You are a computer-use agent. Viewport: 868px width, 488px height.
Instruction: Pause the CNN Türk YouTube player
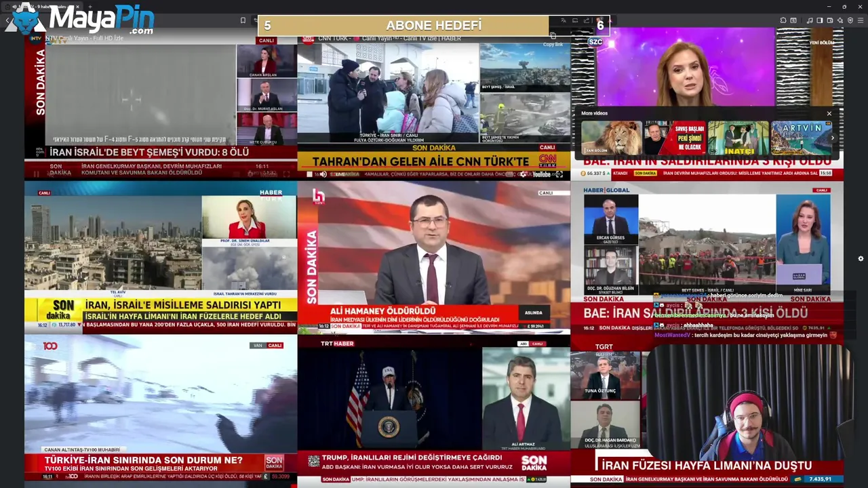point(309,174)
